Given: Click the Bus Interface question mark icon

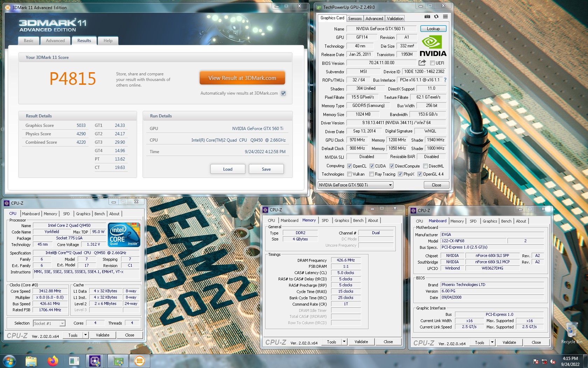Looking at the screenshot, I should (x=445, y=80).
